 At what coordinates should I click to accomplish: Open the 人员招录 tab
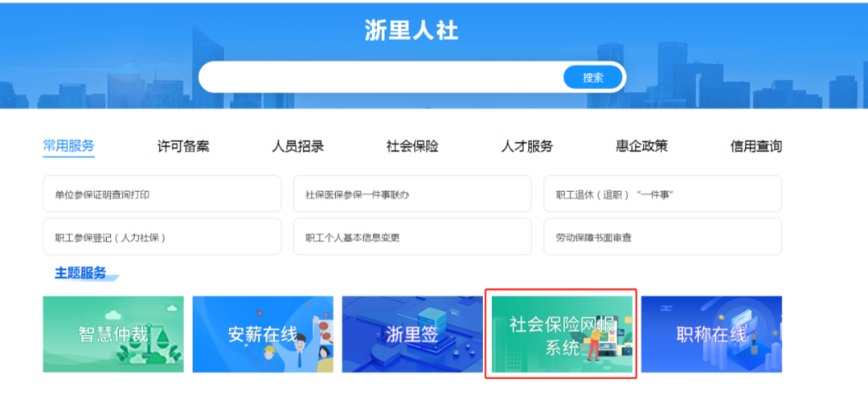click(298, 147)
